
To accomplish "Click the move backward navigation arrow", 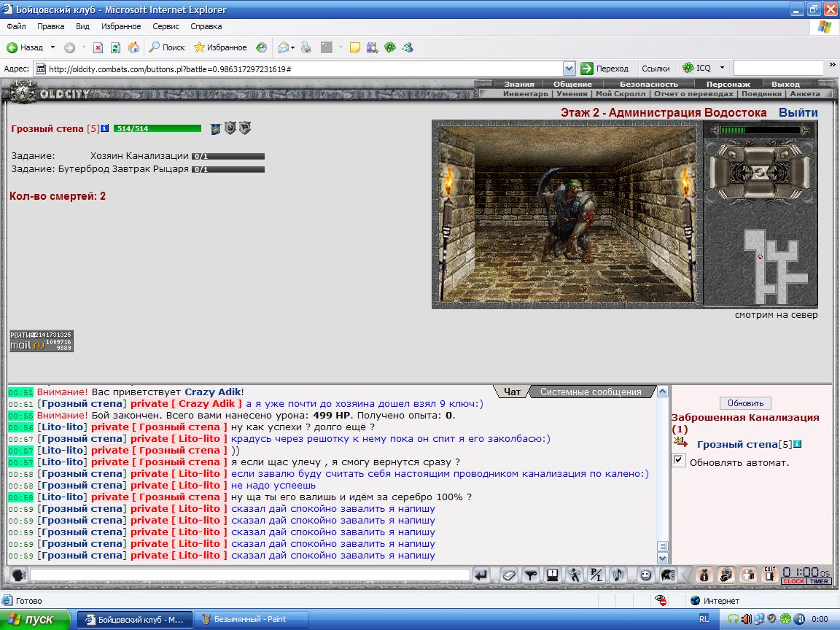I will (760, 188).
